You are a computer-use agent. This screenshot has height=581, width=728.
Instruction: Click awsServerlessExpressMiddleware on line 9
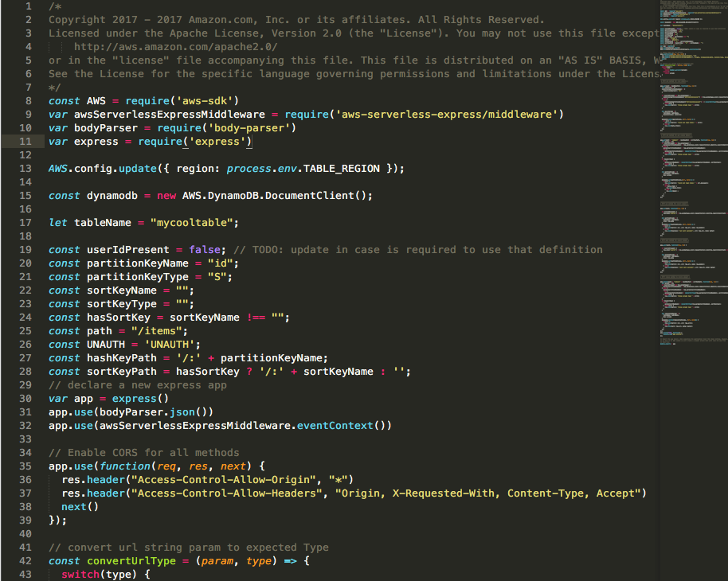tap(170, 114)
